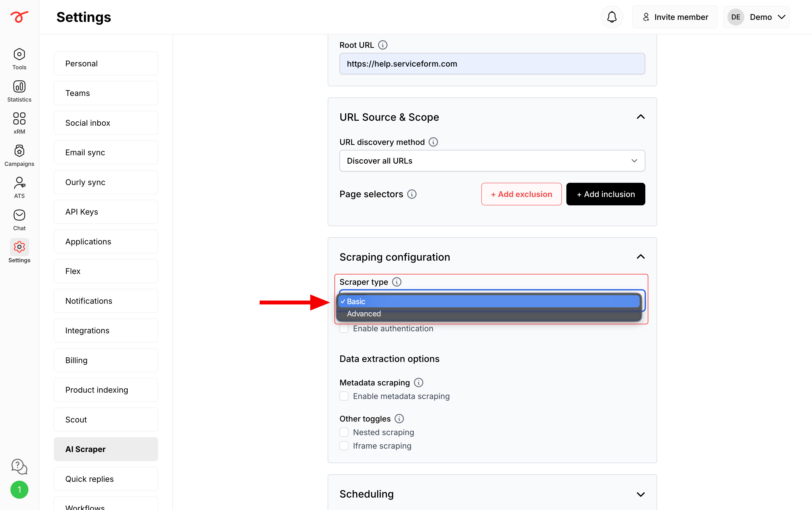This screenshot has width=812, height=510.
Task: Click the Page selectors info icon
Action: (x=412, y=194)
